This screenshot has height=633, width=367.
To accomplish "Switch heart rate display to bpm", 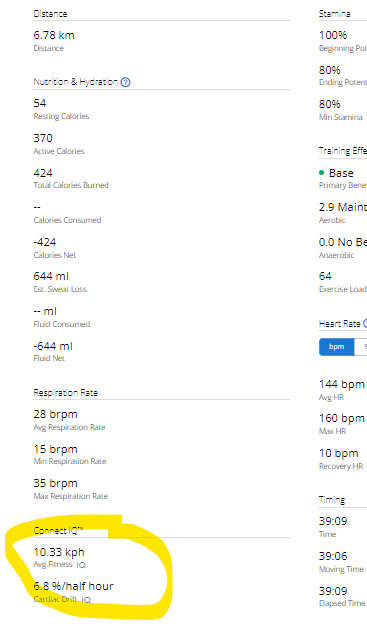I will [x=336, y=347].
